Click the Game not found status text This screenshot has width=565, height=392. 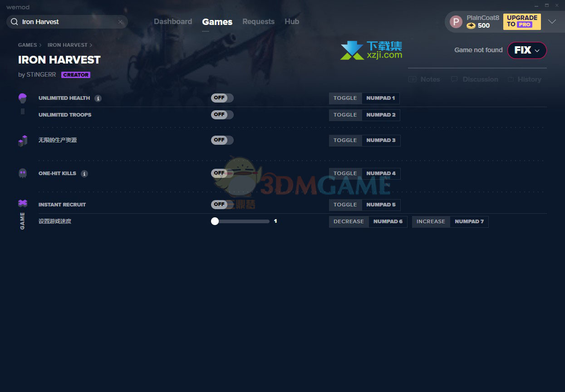pos(478,50)
